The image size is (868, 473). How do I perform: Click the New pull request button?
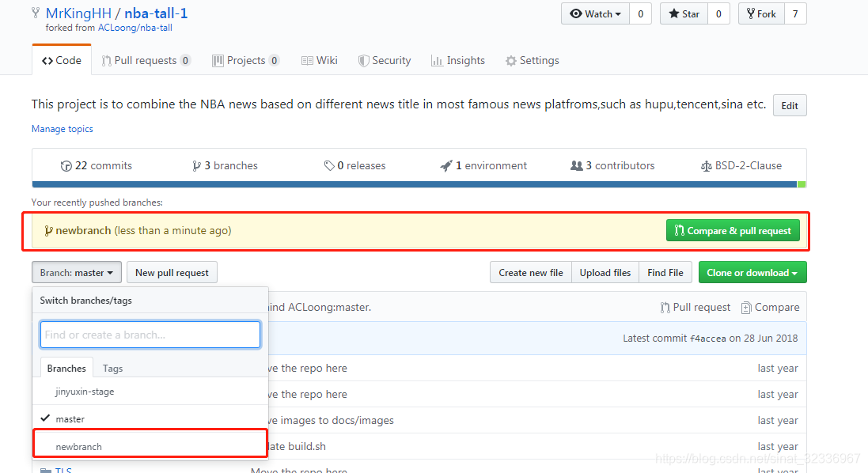172,273
